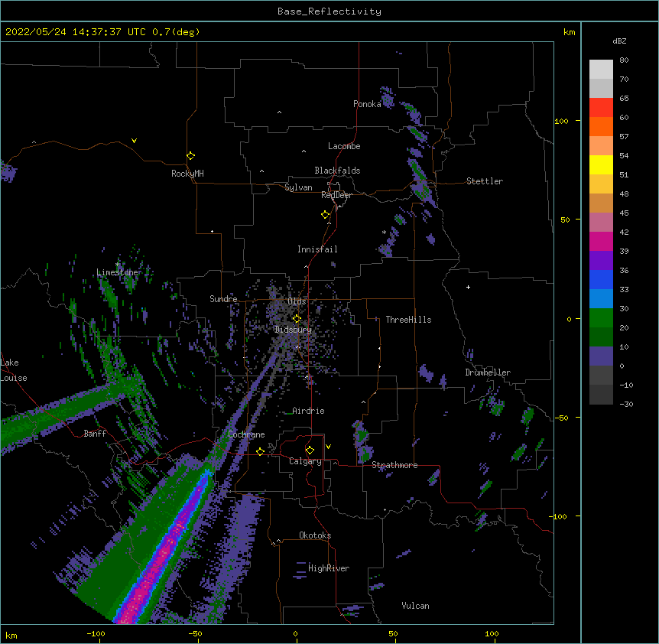
Task: Click the Limestone label
Action: pyautogui.click(x=117, y=272)
